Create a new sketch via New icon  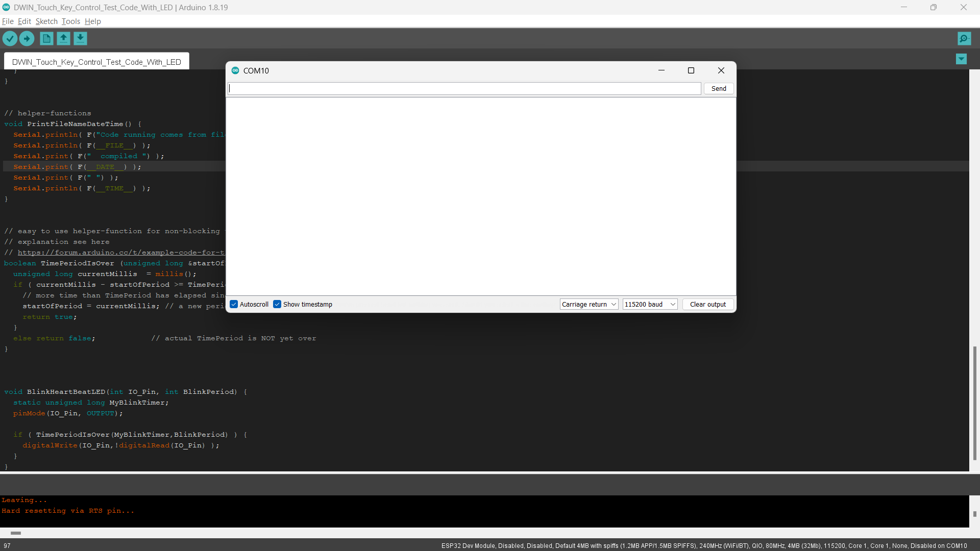tap(46, 38)
